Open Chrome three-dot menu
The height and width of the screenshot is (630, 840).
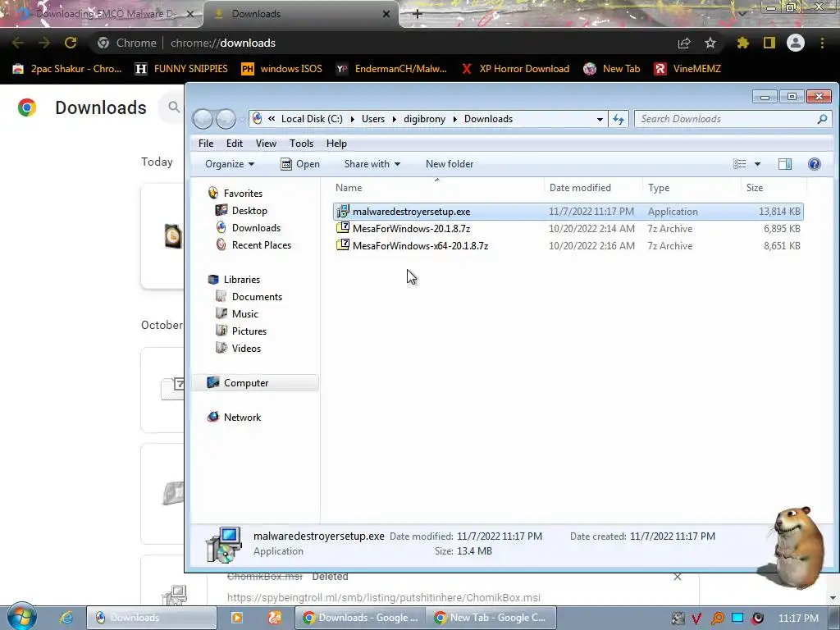tap(822, 43)
